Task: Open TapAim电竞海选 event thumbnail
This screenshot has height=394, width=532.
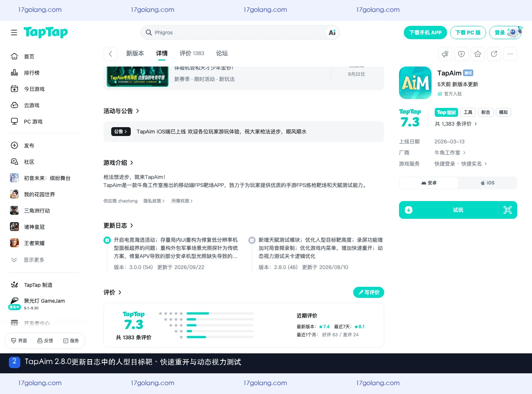Action: 137,77
